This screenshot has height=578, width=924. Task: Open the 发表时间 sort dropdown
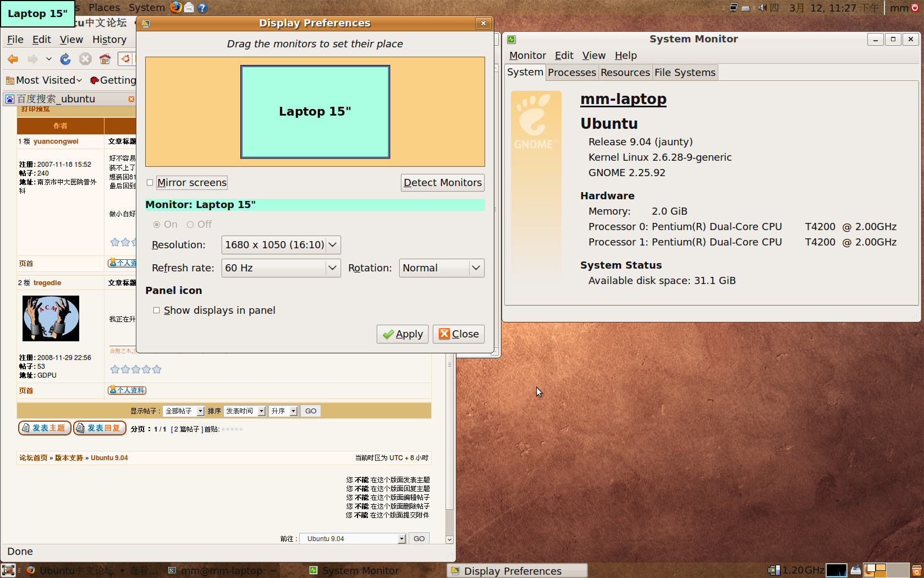245,411
